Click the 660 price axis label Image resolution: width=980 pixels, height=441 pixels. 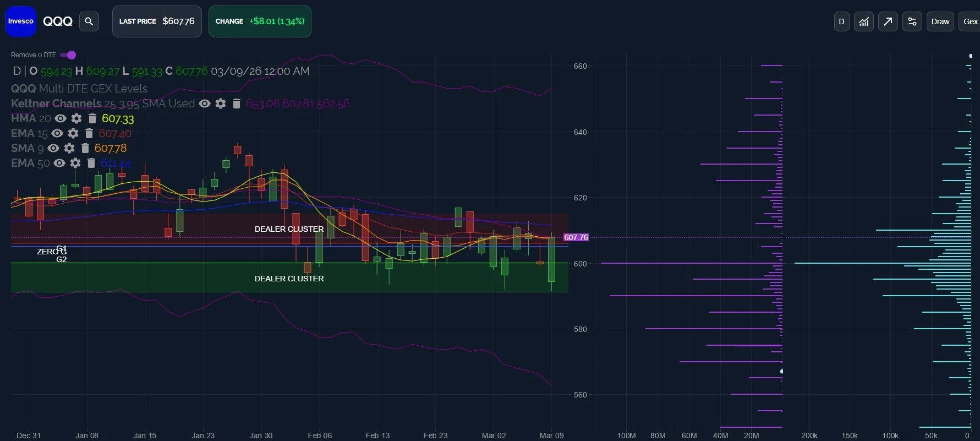point(580,66)
